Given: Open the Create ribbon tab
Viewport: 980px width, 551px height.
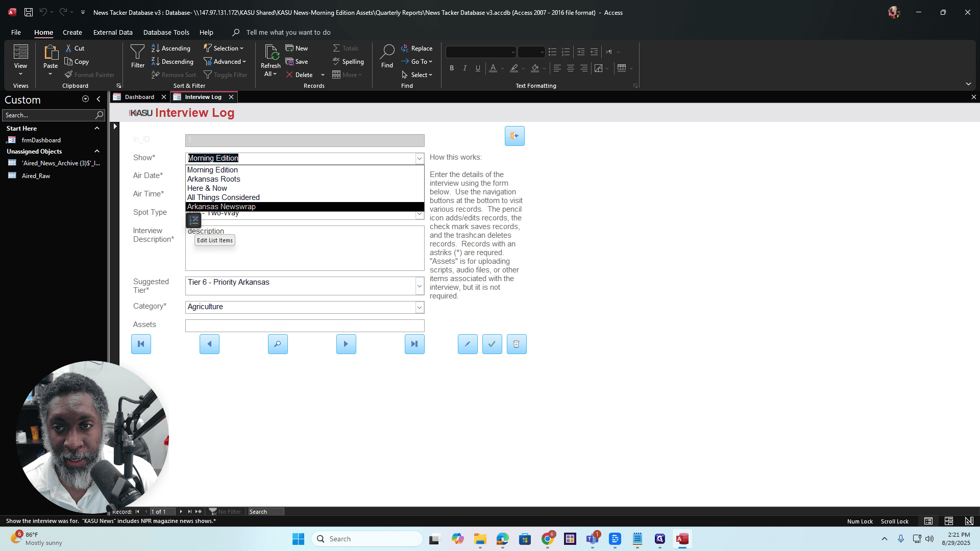Looking at the screenshot, I should pos(72,32).
